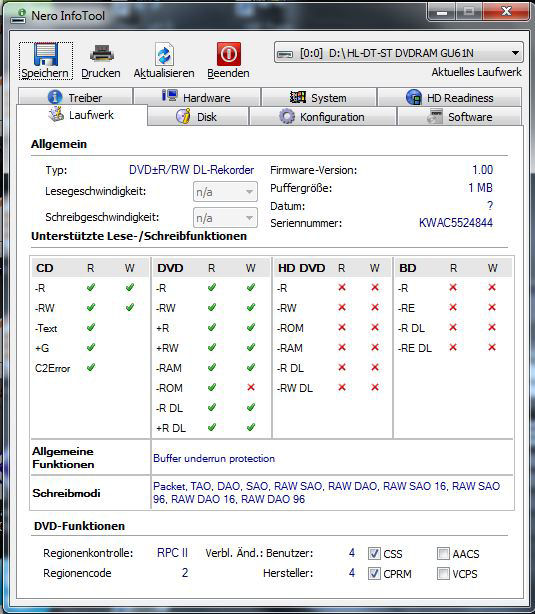Image resolution: width=535 pixels, height=614 pixels.
Task: Open the Software tab
Action: pyautogui.click(x=459, y=117)
